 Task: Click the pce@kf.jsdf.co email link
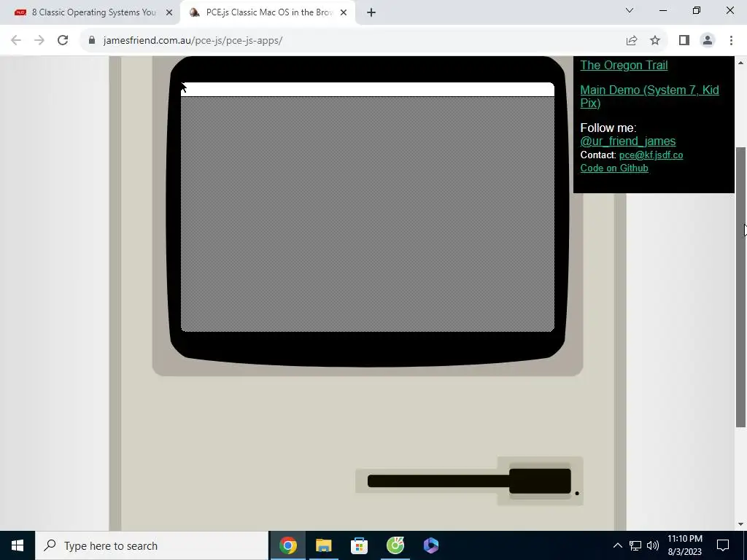[651, 155]
